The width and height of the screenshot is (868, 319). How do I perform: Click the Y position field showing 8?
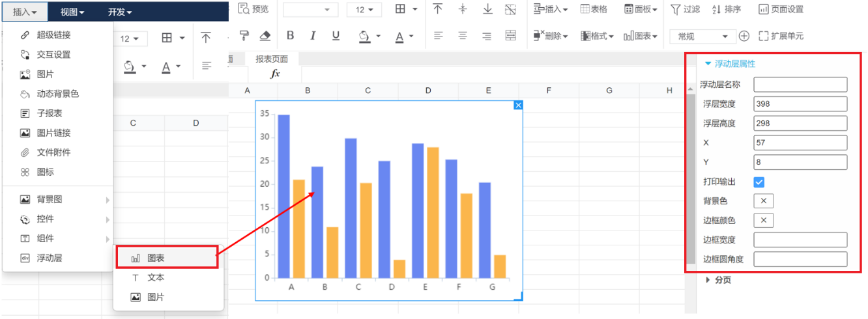point(800,162)
